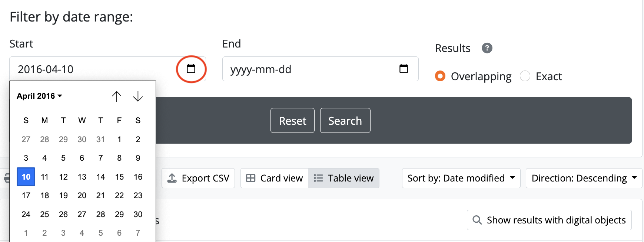Click the Export CSV upload icon

tap(172, 178)
